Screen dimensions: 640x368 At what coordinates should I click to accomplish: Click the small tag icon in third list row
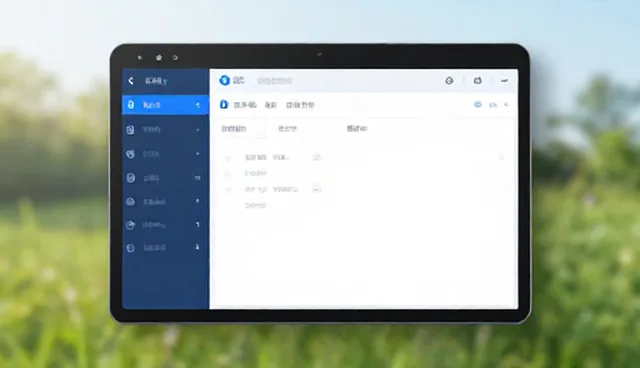pyautogui.click(x=317, y=189)
